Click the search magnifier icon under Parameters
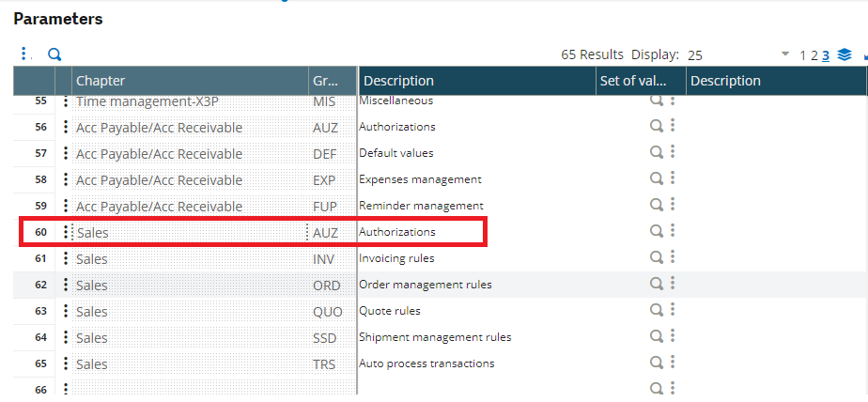Screen dimensions: 868x402 coord(54,54)
